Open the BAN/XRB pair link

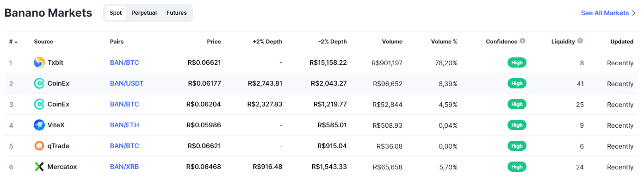click(x=124, y=167)
